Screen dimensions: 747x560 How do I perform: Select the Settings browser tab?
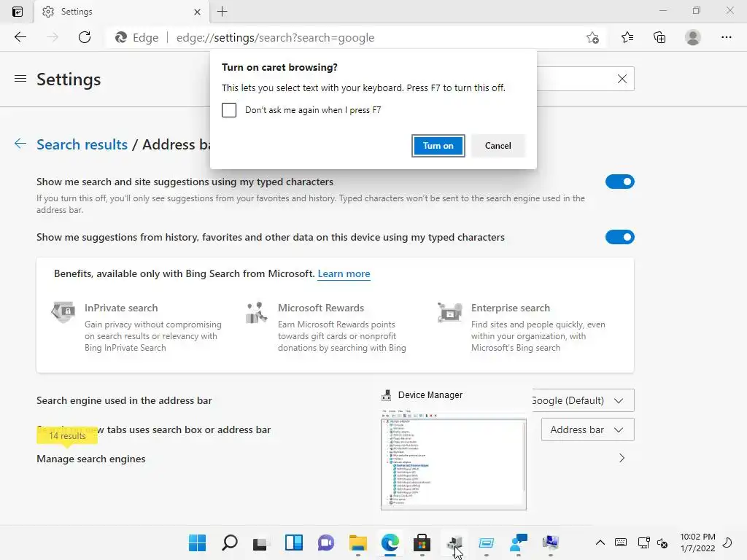[x=122, y=12]
